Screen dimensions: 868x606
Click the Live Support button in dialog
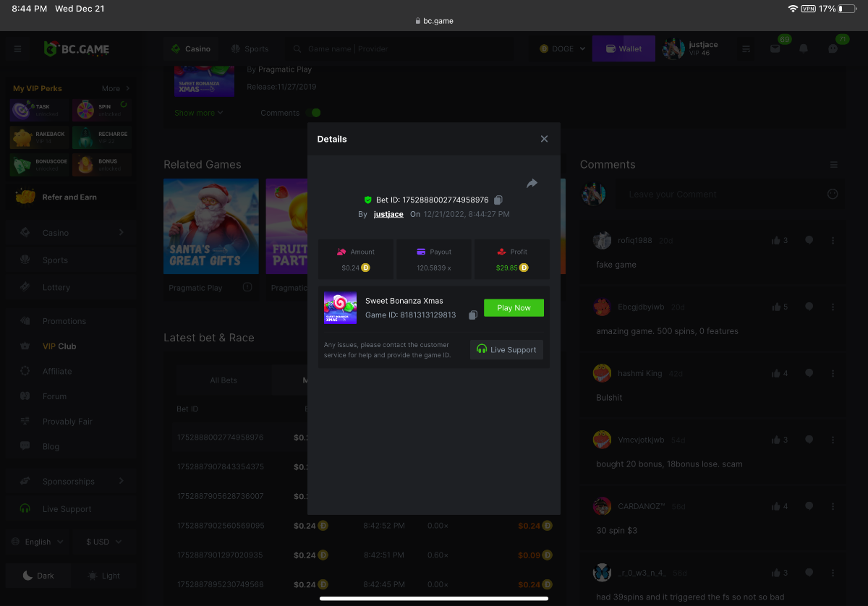(x=506, y=350)
